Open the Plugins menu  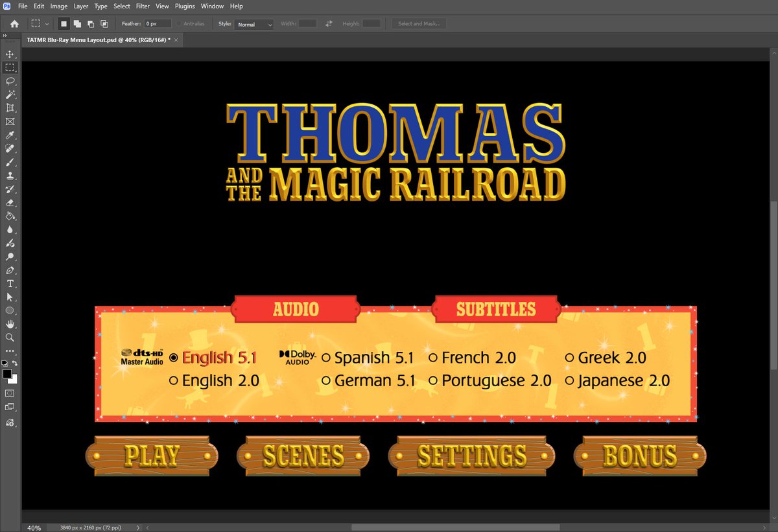185,6
